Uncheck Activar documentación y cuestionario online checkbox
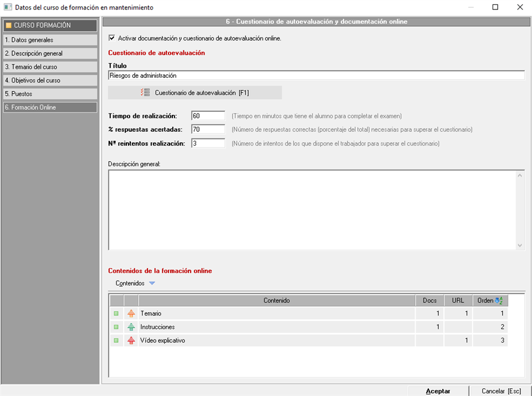 [x=112, y=38]
